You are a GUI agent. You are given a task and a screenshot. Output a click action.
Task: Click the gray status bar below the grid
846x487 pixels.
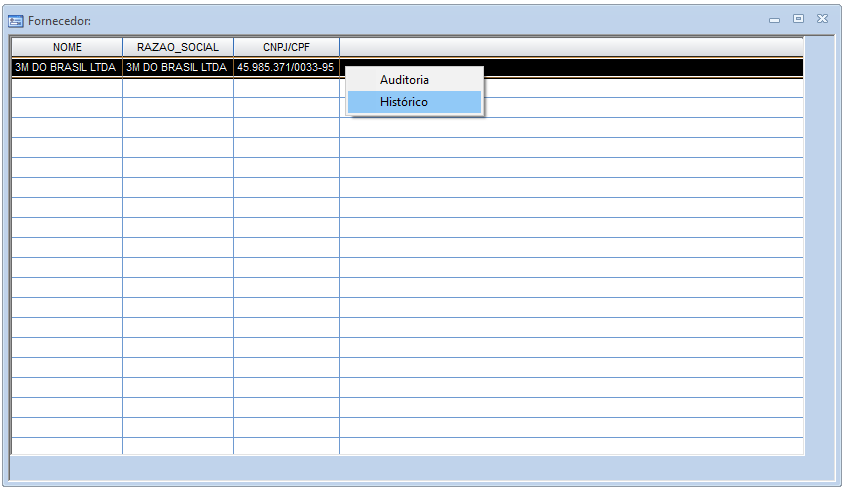point(420,468)
